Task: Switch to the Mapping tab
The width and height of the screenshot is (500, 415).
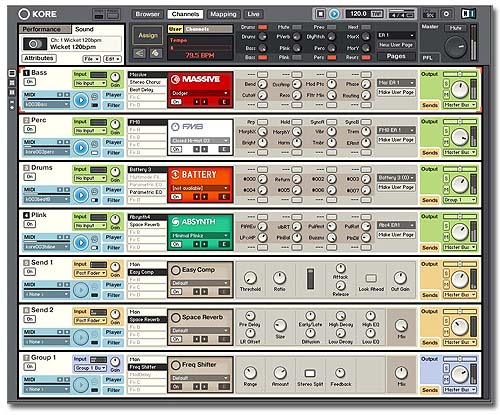Action: tap(223, 14)
